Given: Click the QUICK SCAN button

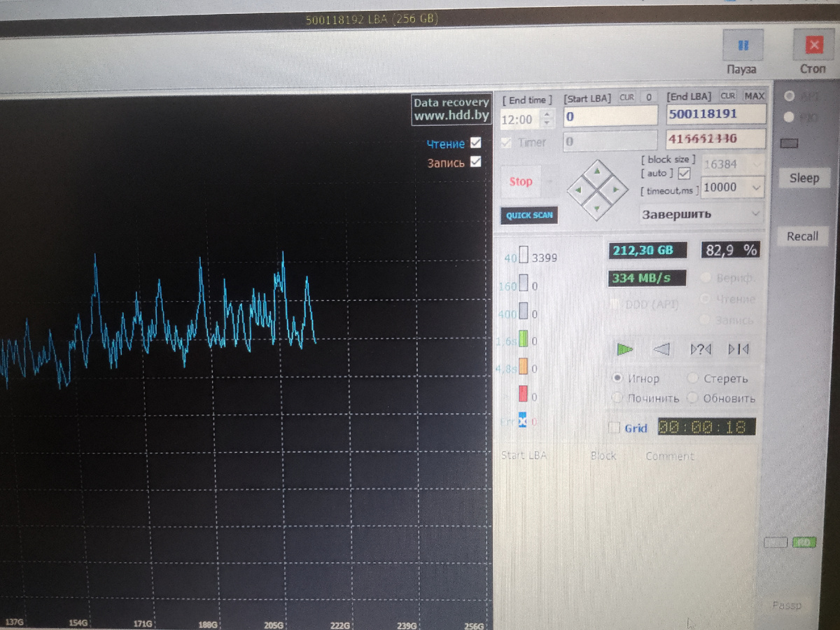Looking at the screenshot, I should [529, 216].
